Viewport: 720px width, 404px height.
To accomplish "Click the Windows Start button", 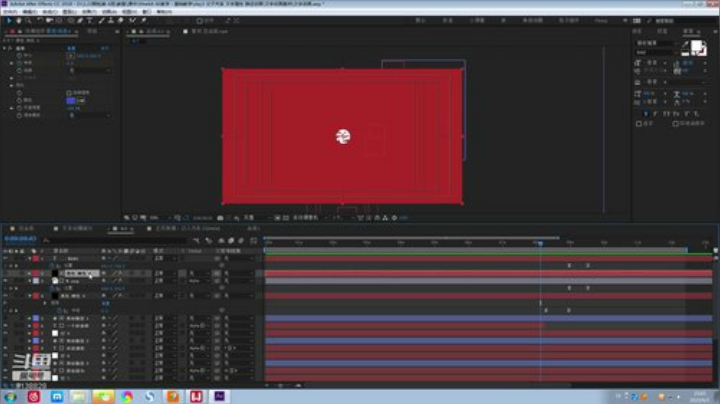I will tap(10, 397).
